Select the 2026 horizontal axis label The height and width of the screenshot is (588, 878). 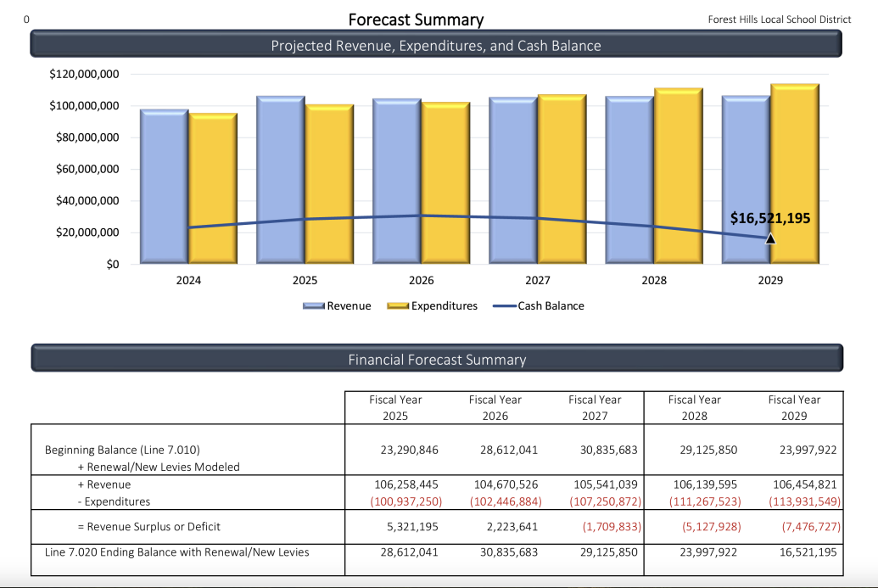[x=421, y=279]
